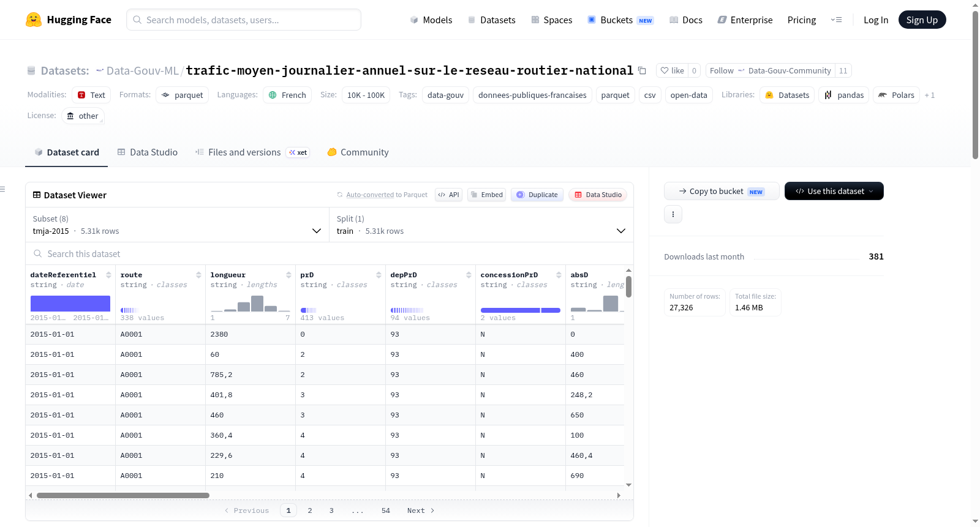Click the table scroll-right arrow

619,495
